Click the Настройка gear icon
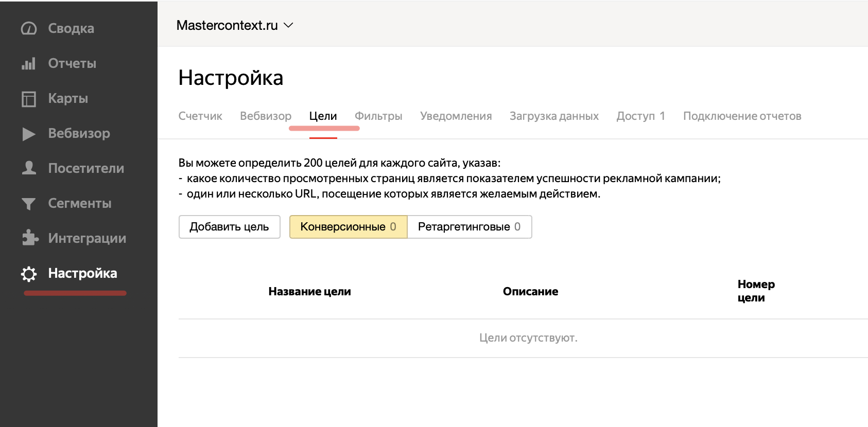 click(x=29, y=274)
